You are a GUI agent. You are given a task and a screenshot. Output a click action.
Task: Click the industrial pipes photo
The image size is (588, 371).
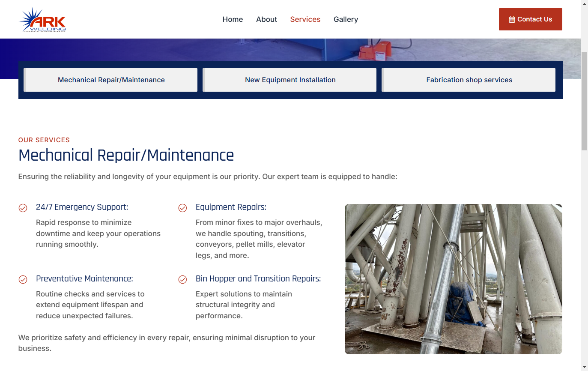454,279
